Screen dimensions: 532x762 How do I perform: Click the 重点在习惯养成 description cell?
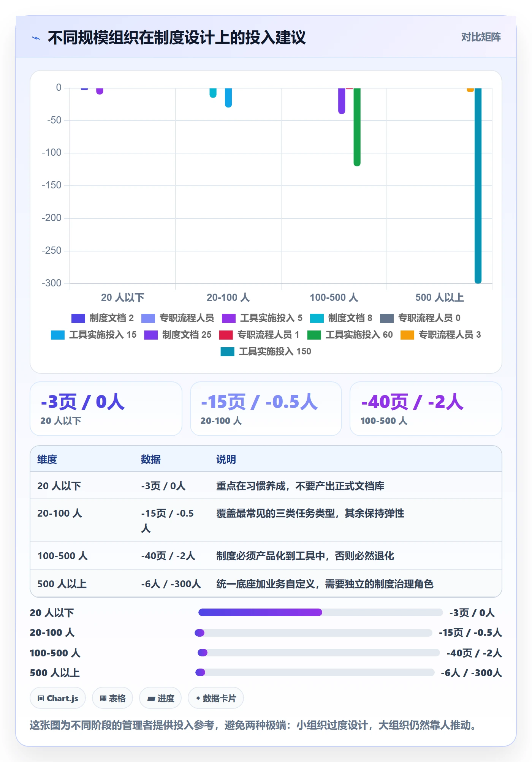(x=300, y=486)
